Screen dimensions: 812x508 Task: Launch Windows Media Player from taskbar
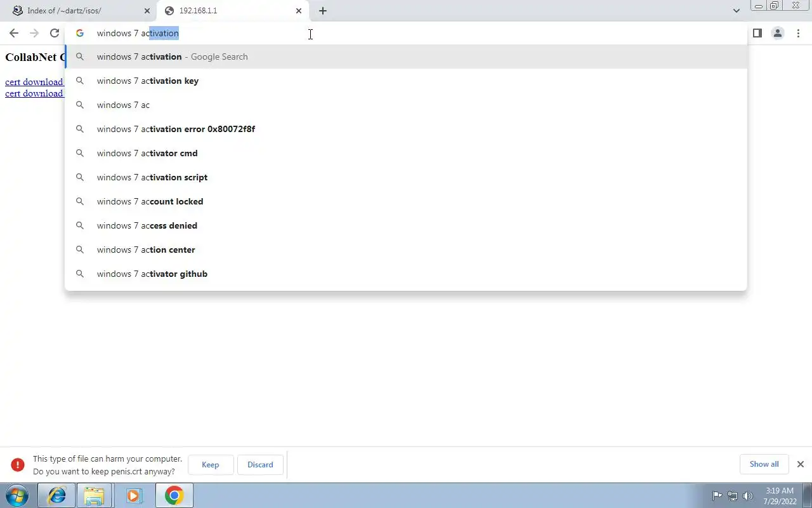point(134,495)
